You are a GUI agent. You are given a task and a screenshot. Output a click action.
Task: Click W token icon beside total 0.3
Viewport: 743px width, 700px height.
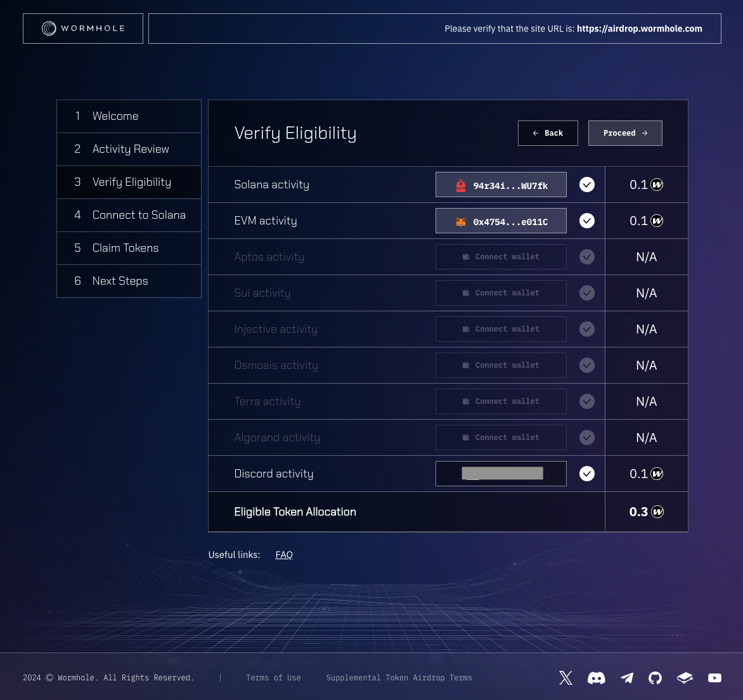pyautogui.click(x=657, y=512)
